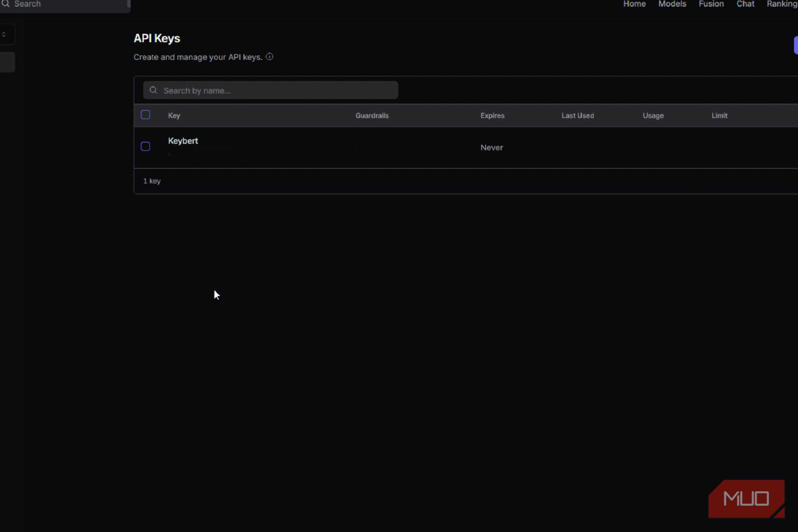Open the Fusion nav item
The height and width of the screenshot is (532, 798).
point(711,4)
